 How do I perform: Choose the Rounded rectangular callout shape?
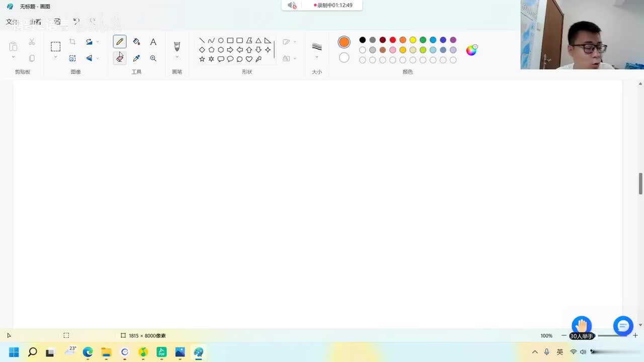point(220,59)
